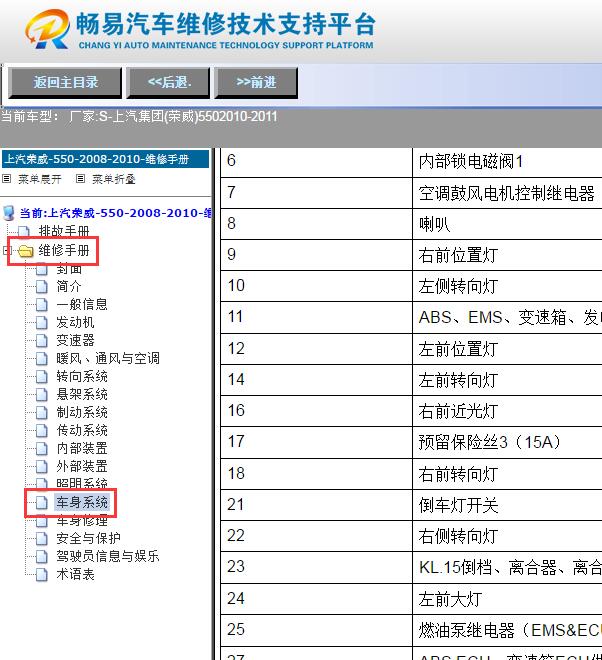Open the 发动机 section
This screenshot has width=602, height=660.
(75, 322)
